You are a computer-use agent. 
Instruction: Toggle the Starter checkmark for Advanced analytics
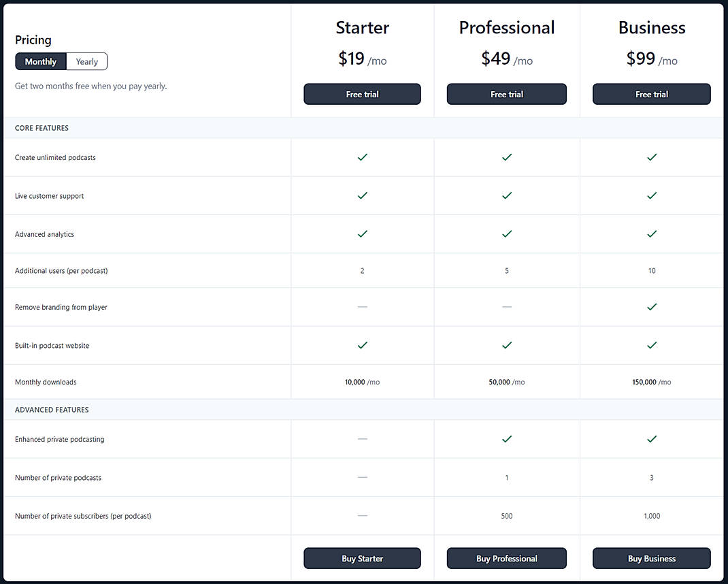tap(362, 233)
